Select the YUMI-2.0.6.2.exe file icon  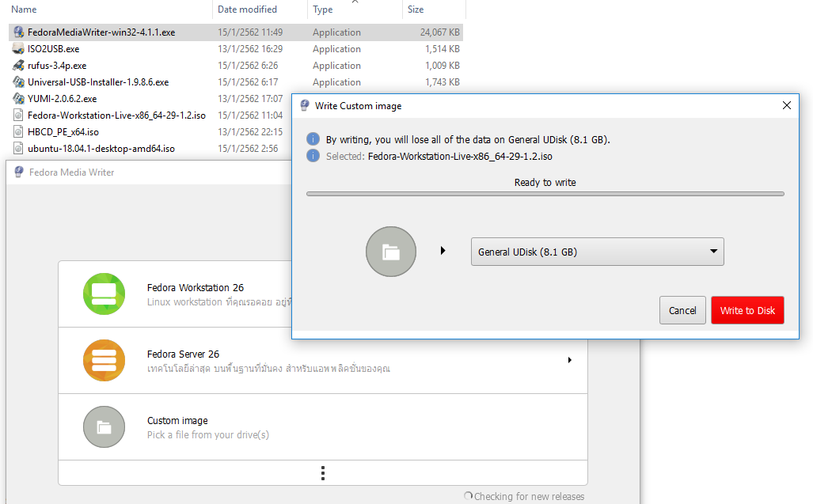19,99
